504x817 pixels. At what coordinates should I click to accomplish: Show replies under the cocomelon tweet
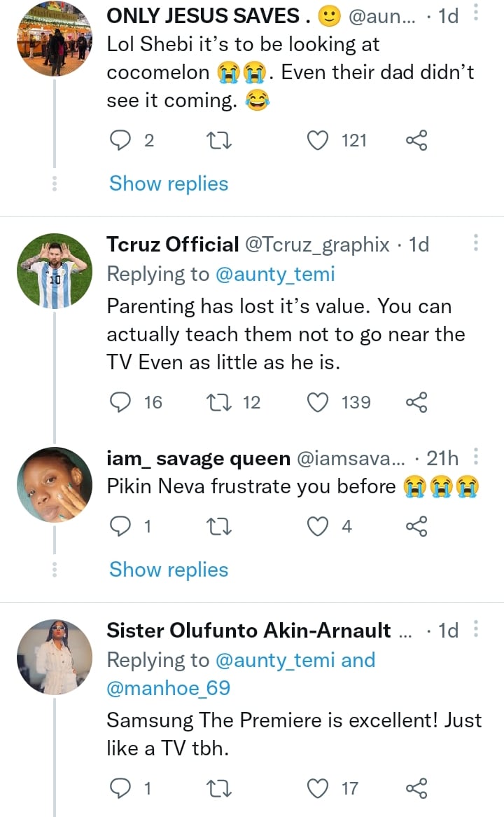pyautogui.click(x=169, y=184)
